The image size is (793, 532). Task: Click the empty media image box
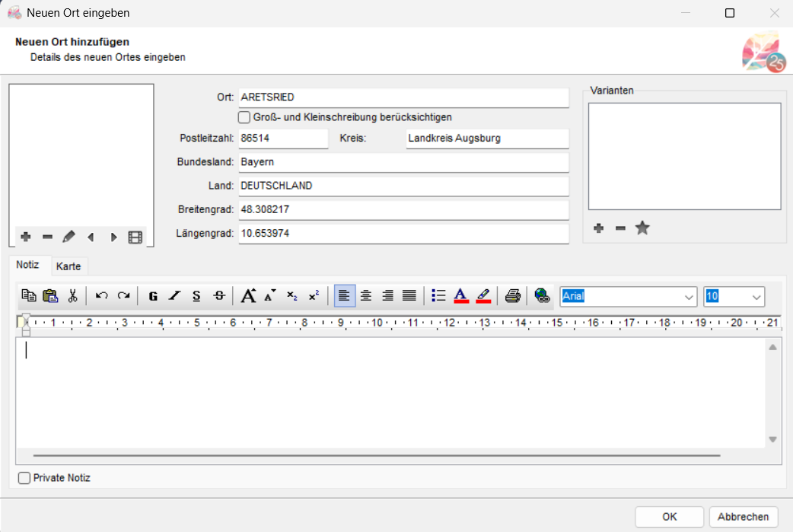pos(81,156)
